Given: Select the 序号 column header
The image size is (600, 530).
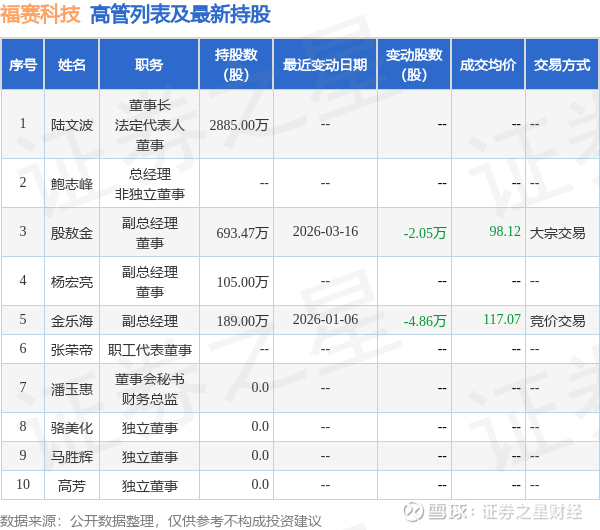Looking at the screenshot, I should [x=23, y=65].
